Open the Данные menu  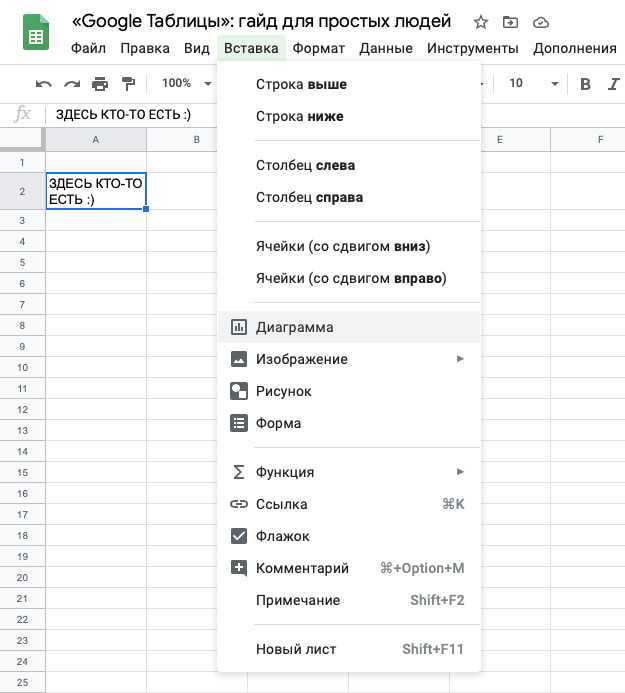pos(386,48)
